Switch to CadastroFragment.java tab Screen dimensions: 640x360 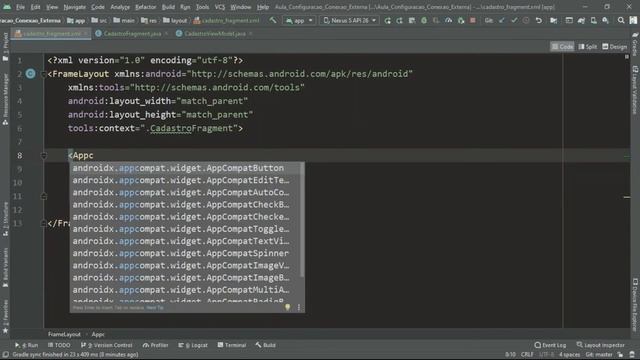click(x=132, y=34)
